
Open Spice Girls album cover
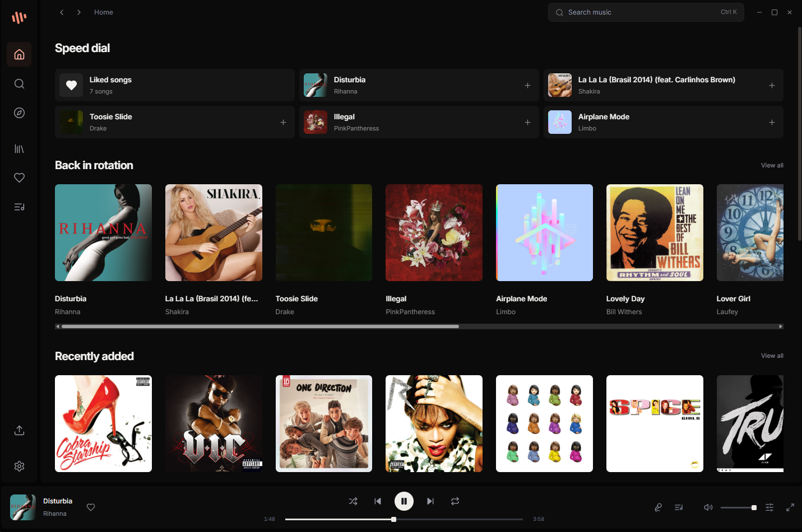click(655, 424)
